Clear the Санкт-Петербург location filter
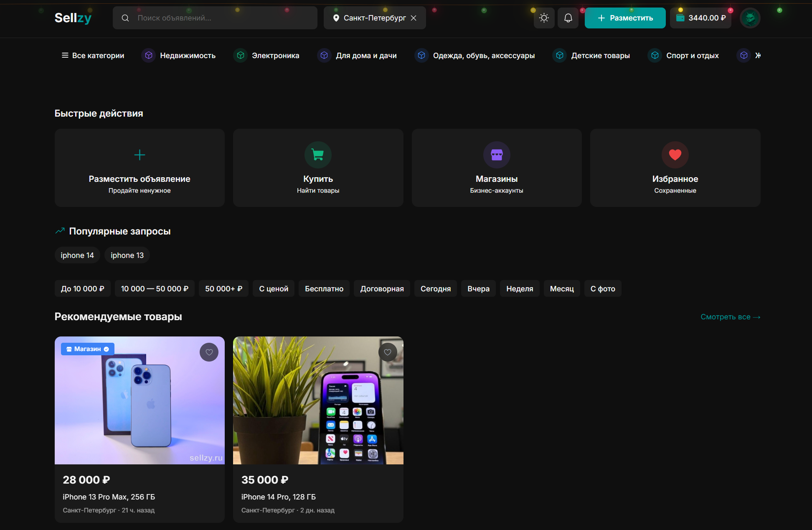This screenshot has height=530, width=812. [x=414, y=18]
